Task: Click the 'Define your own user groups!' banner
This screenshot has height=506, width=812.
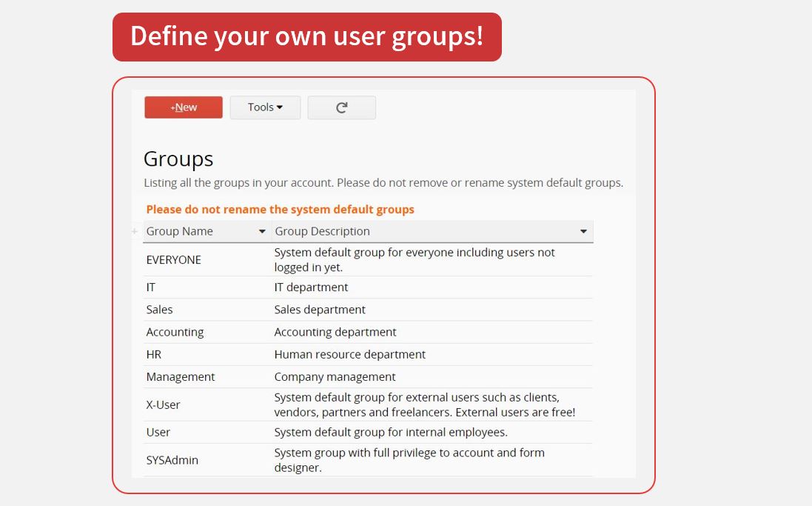Action: [306, 37]
